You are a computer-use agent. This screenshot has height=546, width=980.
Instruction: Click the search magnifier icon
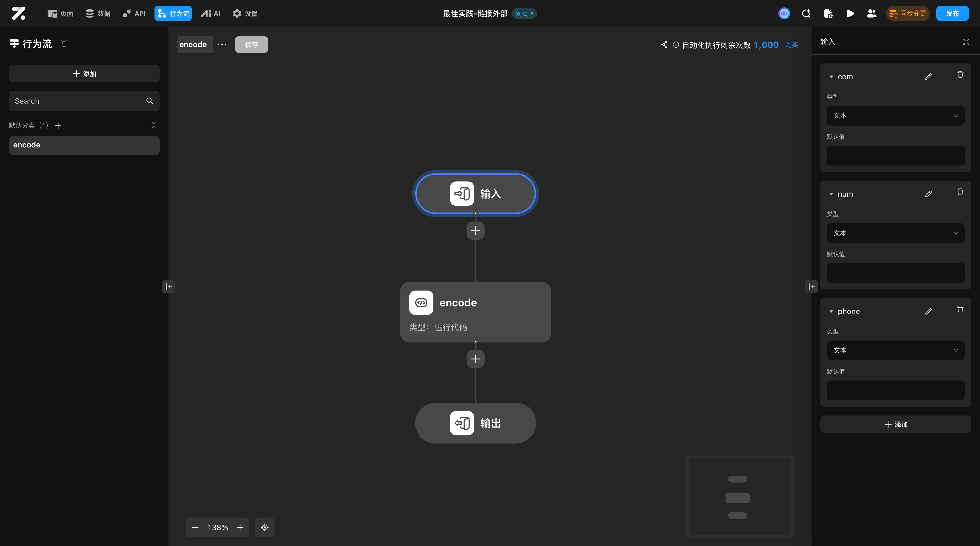coord(150,101)
